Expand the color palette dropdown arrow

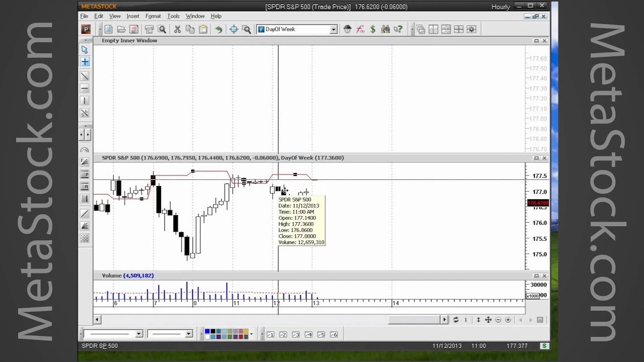coord(251,334)
